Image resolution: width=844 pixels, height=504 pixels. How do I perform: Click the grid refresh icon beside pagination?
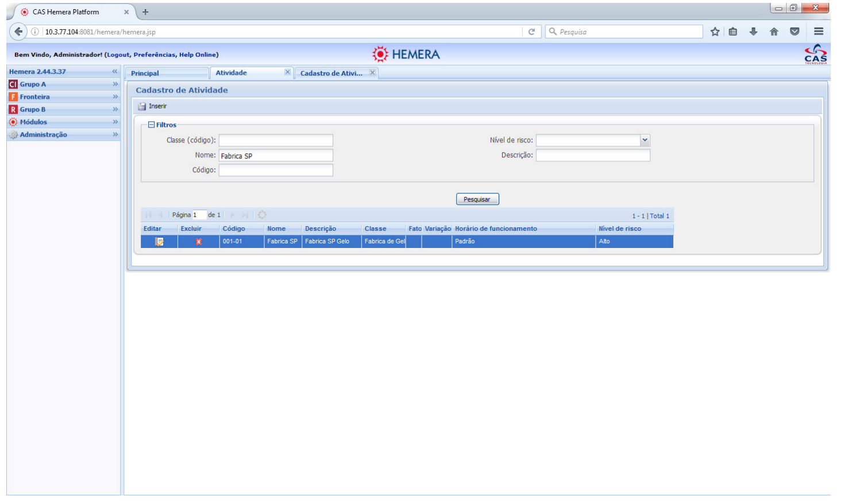pos(262,215)
